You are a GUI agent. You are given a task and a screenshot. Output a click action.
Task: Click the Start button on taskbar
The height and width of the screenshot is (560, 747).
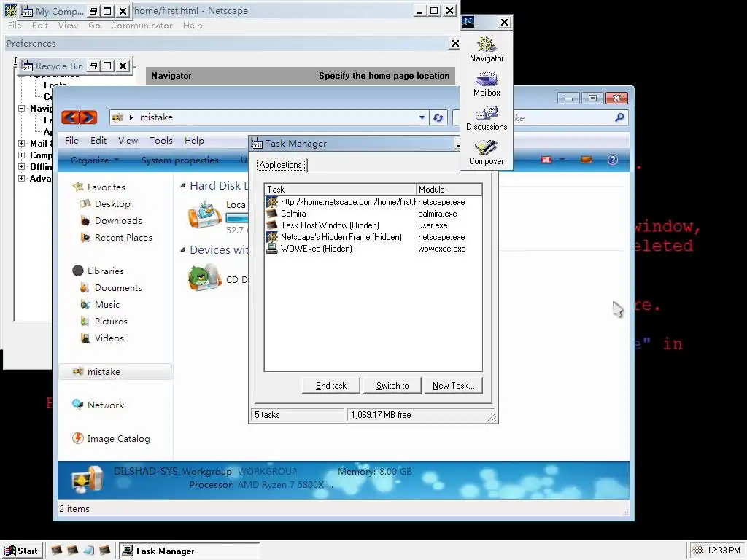point(22,551)
